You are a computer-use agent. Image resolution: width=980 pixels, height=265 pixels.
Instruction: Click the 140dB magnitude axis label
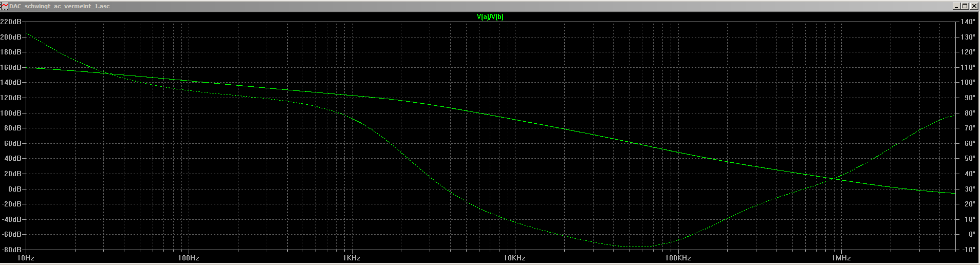point(11,83)
